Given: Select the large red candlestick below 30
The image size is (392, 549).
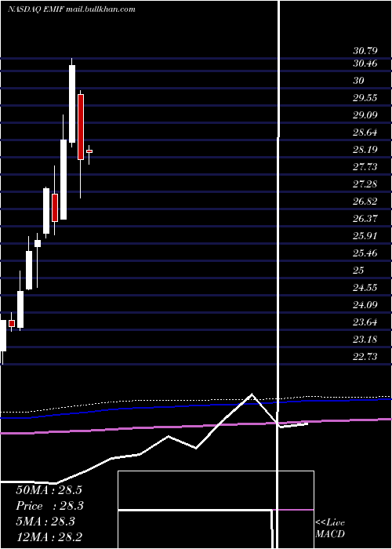Looking at the screenshot, I should pyautogui.click(x=81, y=127).
